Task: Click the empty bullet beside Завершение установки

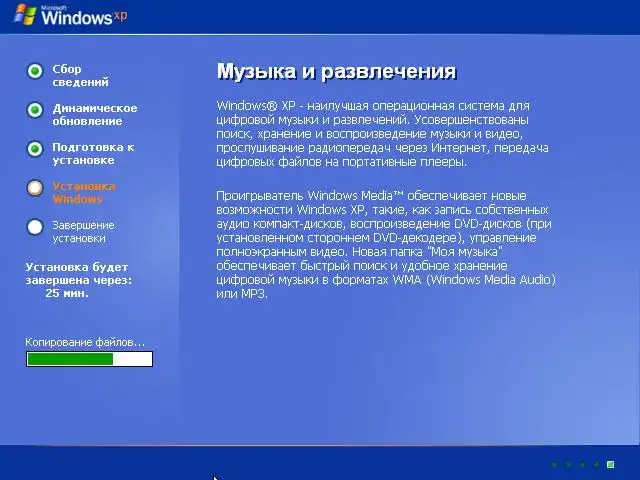Action: 35,227
